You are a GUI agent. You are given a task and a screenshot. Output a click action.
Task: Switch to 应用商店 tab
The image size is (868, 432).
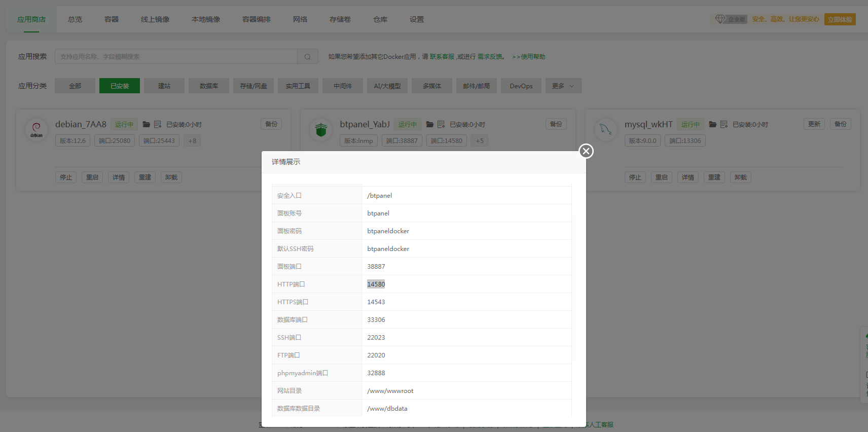click(x=31, y=19)
